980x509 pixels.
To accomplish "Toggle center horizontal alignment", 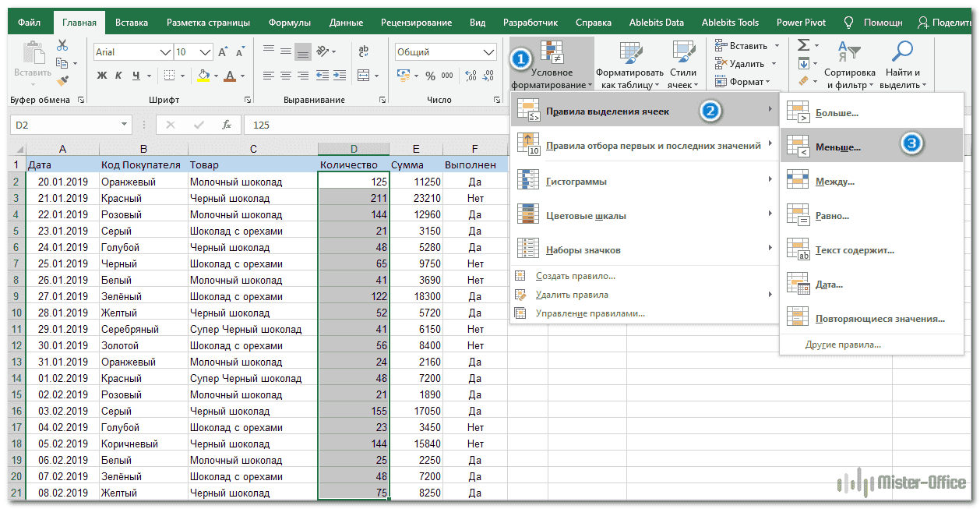I will pos(286,76).
